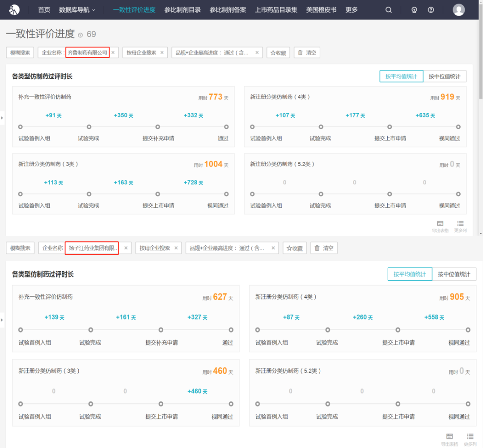Remove the 齐鲁制药有限公司 company filter
483x448 pixels.
tap(113, 52)
